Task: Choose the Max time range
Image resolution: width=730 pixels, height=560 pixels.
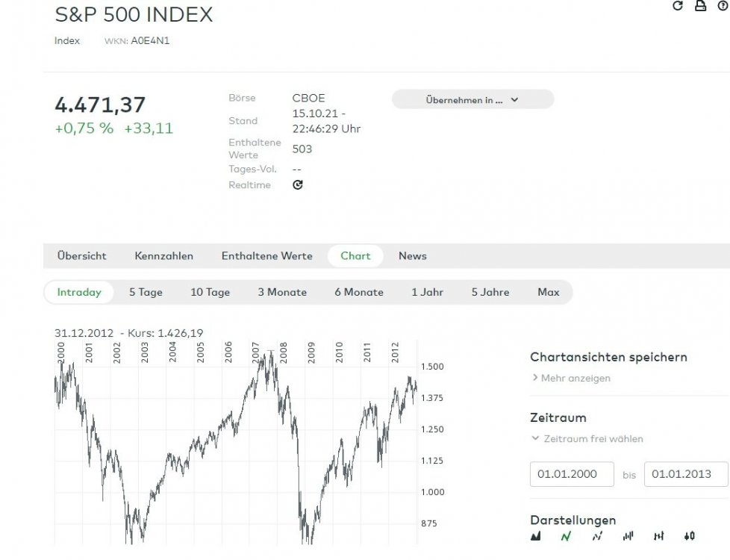Action: [548, 293]
